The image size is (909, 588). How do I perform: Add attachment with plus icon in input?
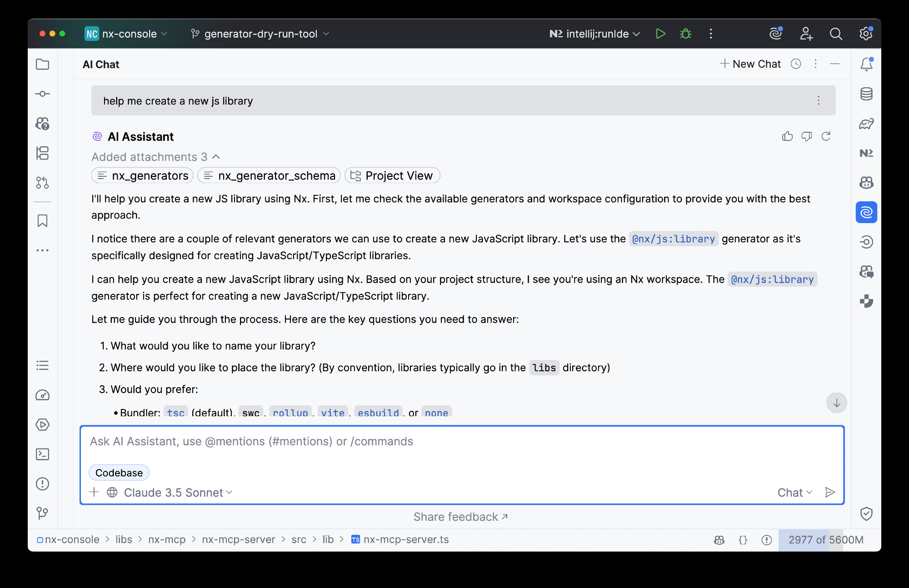[x=94, y=492]
